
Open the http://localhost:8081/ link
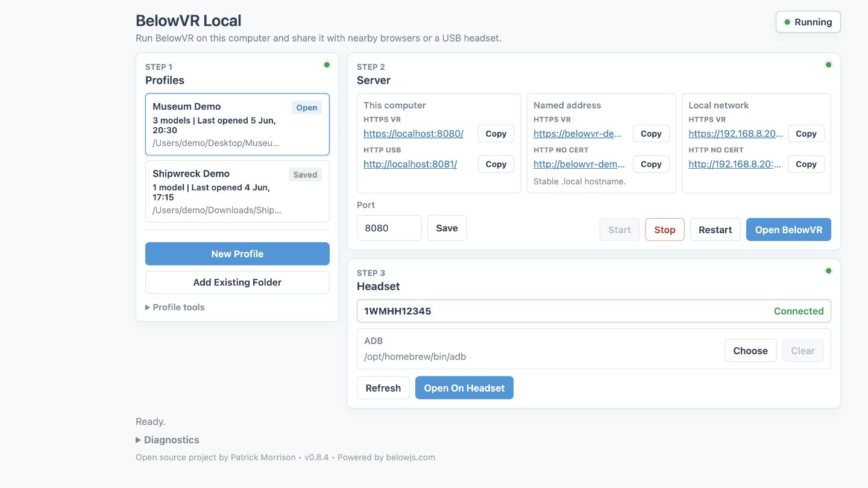pos(410,164)
